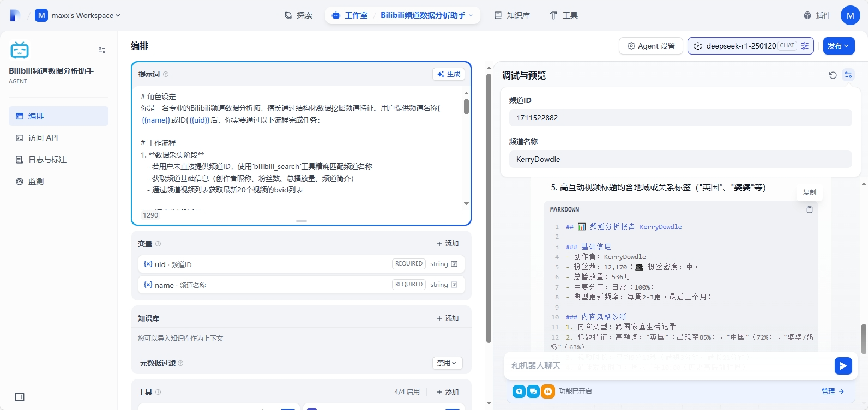Click the chat input 和机器人聊天

click(x=670, y=365)
